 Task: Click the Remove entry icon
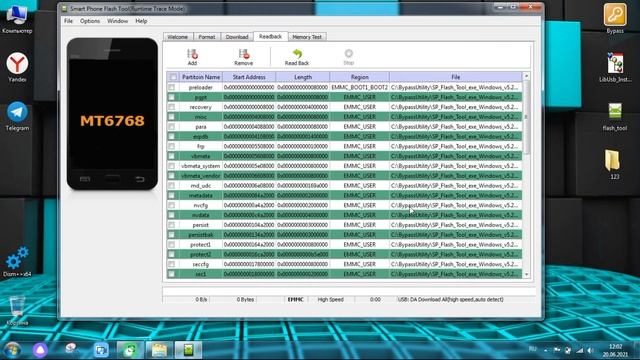point(244,54)
